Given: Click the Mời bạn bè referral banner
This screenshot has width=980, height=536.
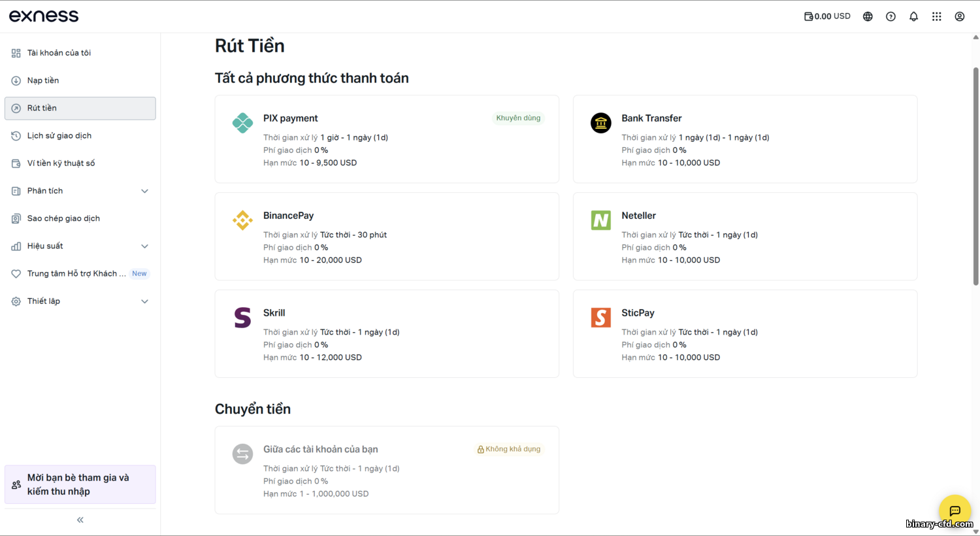Looking at the screenshot, I should click(x=80, y=484).
